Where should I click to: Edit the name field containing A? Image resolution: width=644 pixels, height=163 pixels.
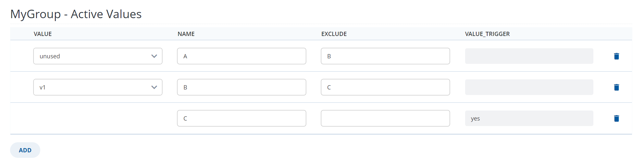[241, 56]
